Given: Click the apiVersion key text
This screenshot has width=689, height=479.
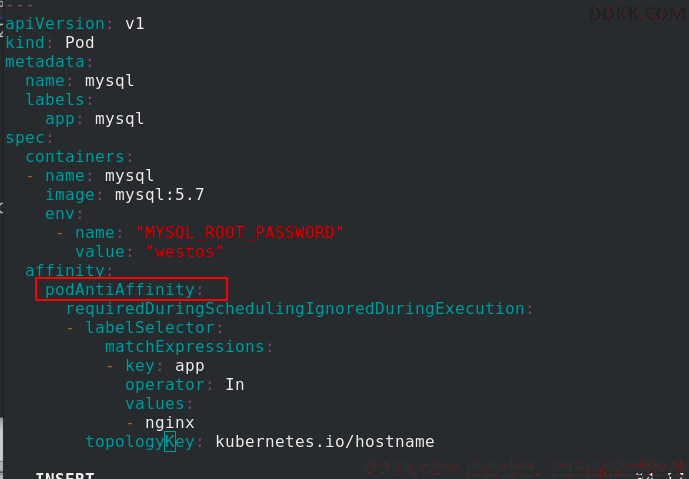Looking at the screenshot, I should (54, 24).
